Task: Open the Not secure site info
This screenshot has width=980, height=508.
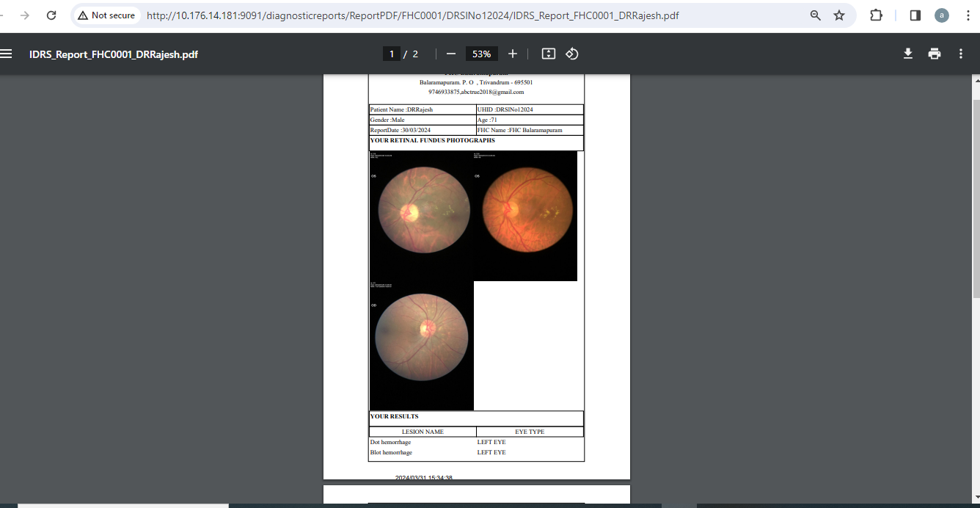Action: click(107, 15)
